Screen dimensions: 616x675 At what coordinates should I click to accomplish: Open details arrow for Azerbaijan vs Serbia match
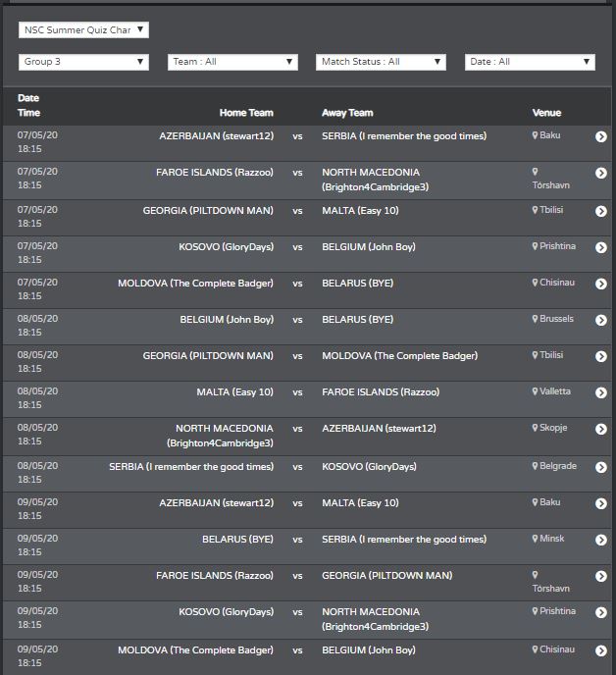click(x=601, y=136)
